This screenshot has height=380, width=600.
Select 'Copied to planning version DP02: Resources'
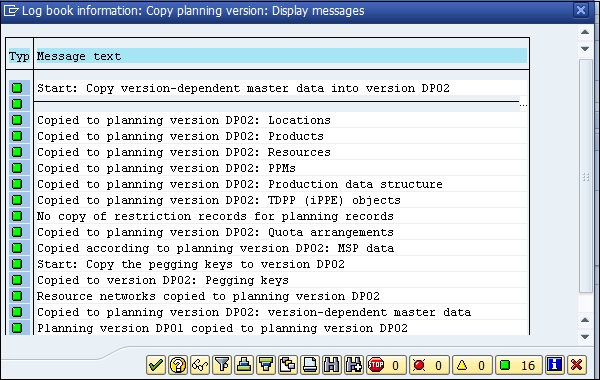point(184,152)
